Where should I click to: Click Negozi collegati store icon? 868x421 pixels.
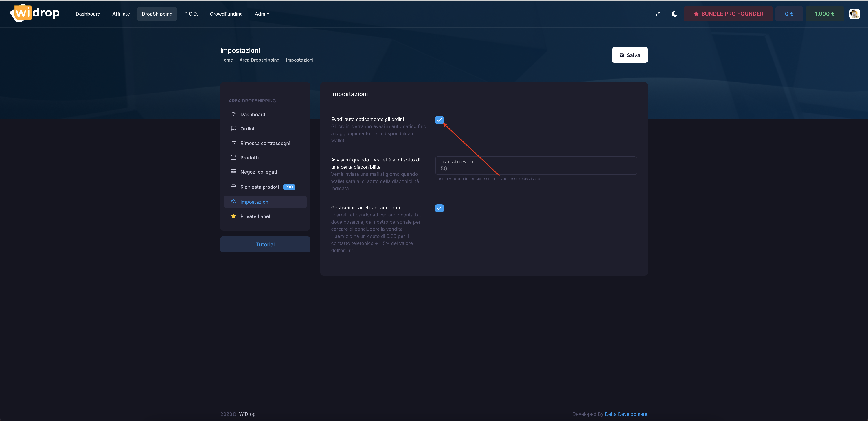click(233, 172)
